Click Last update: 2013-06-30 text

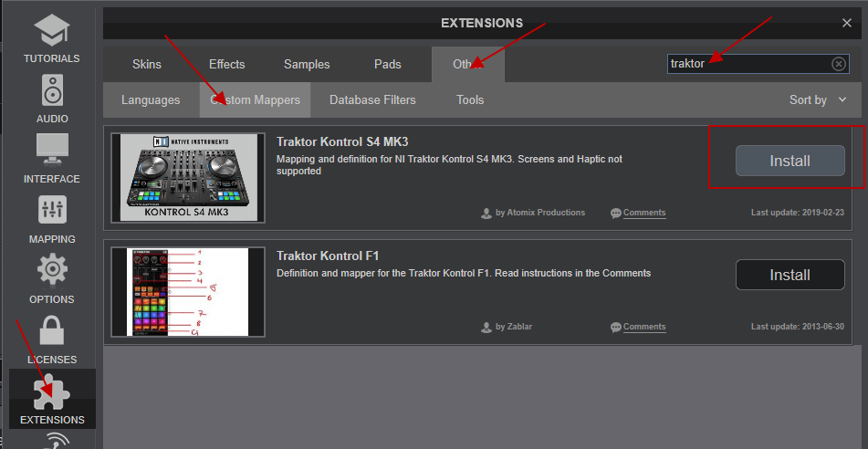pos(798,327)
